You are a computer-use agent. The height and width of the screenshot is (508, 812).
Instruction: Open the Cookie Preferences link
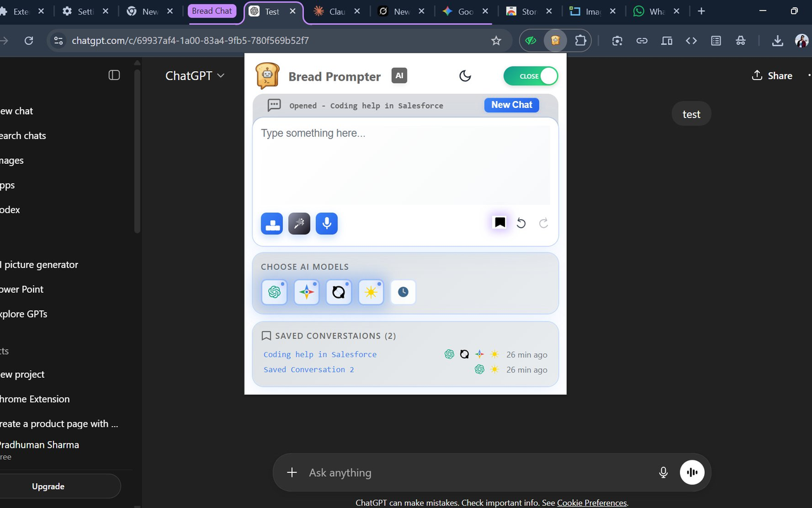tap(592, 503)
